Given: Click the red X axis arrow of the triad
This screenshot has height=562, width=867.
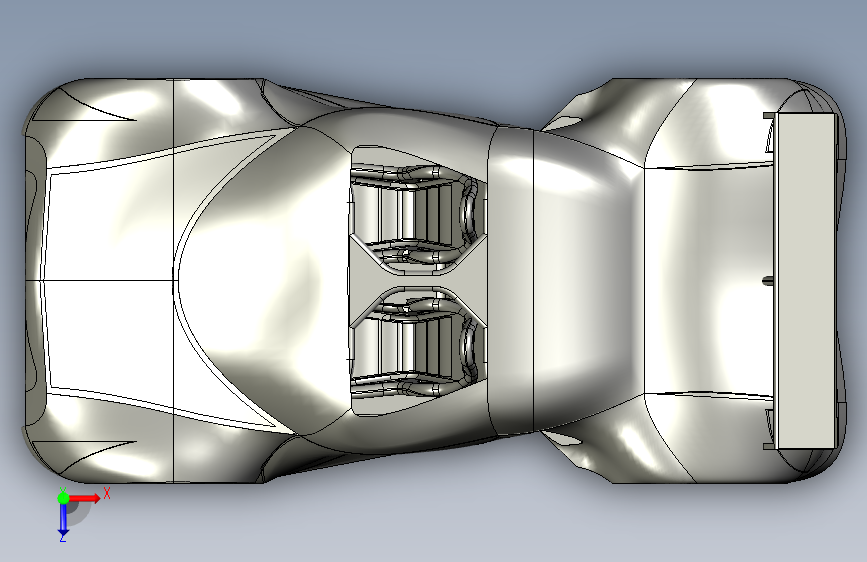Looking at the screenshot, I should coord(85,498).
